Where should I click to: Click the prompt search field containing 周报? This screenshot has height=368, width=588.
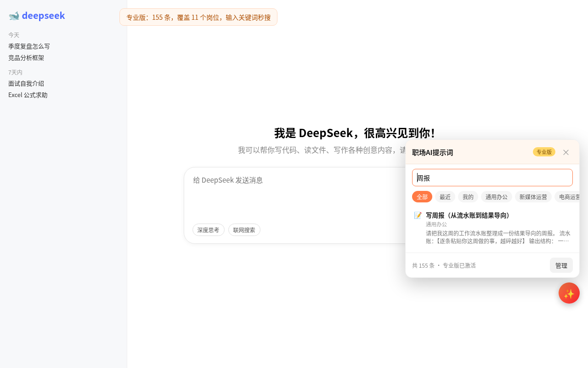click(492, 178)
